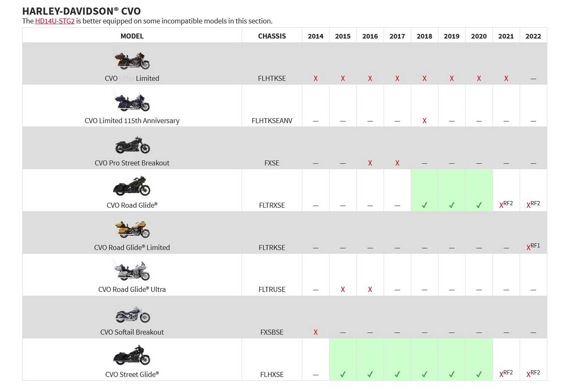Click the CVO Road Glide Limited motorcycle image
The image size is (567, 392).
[x=132, y=229]
